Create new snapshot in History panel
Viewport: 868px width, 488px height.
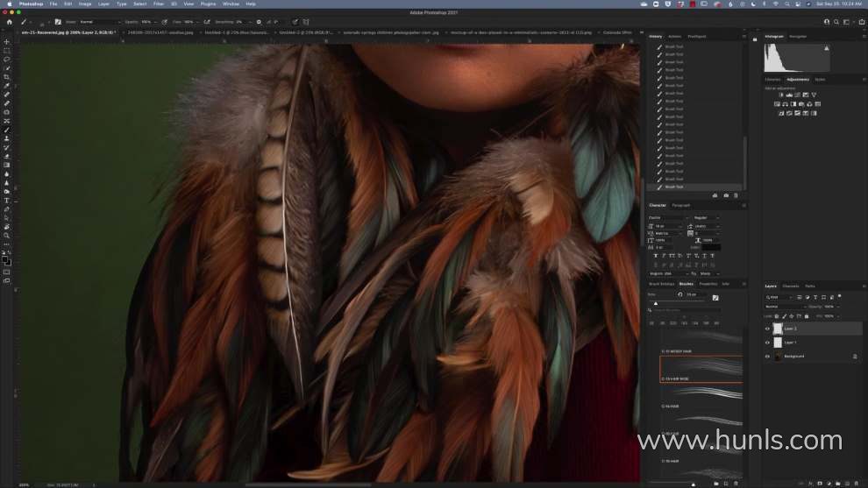pyautogui.click(x=725, y=195)
